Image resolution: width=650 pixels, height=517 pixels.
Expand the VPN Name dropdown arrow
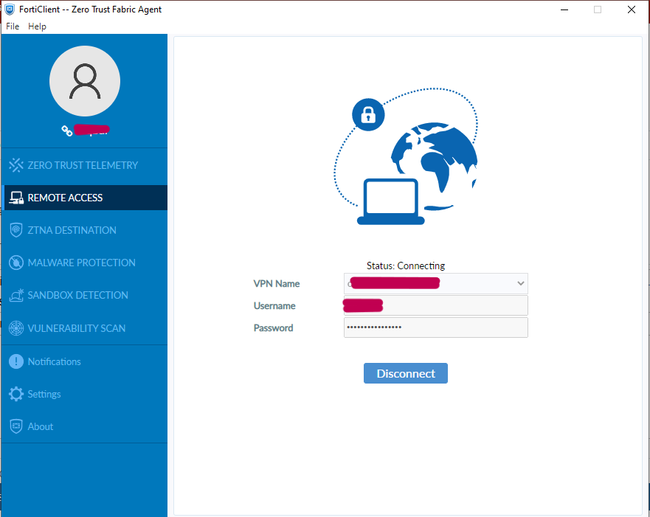pos(521,284)
